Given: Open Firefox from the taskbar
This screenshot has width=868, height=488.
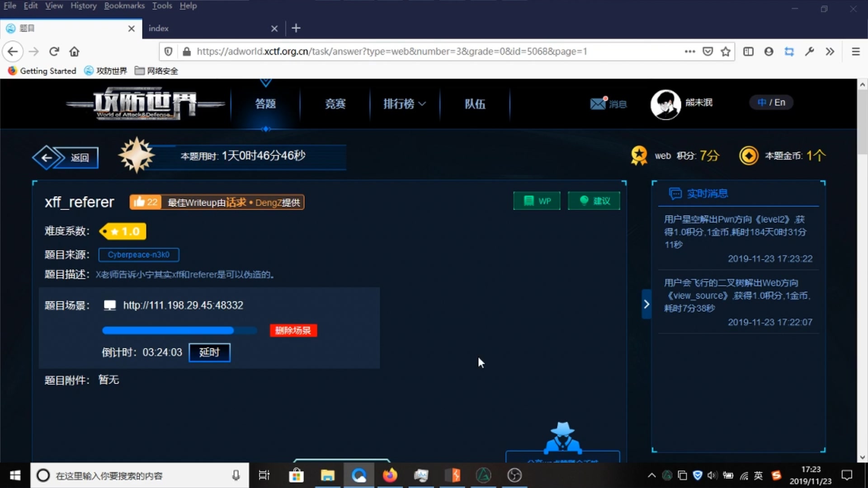Looking at the screenshot, I should pyautogui.click(x=390, y=475).
